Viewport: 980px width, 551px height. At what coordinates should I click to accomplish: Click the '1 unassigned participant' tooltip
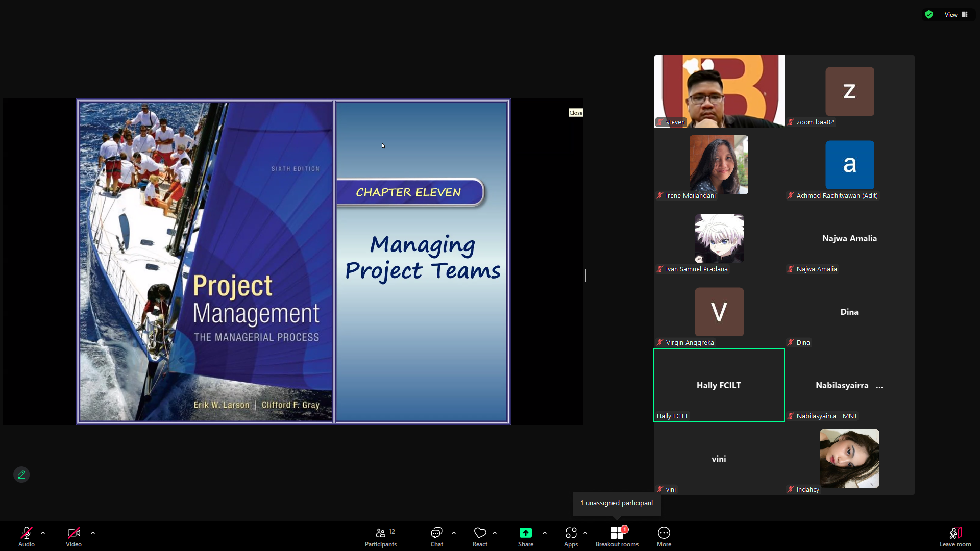617,503
